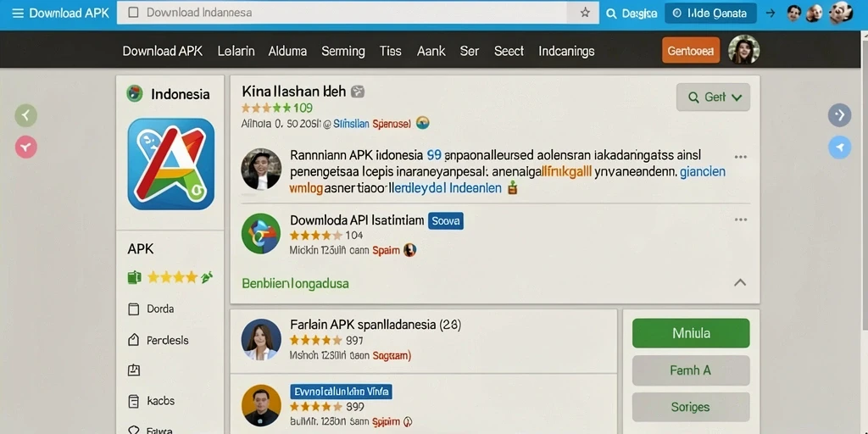
Task: Click the unlabeled third sidebar icon
Action: click(133, 370)
